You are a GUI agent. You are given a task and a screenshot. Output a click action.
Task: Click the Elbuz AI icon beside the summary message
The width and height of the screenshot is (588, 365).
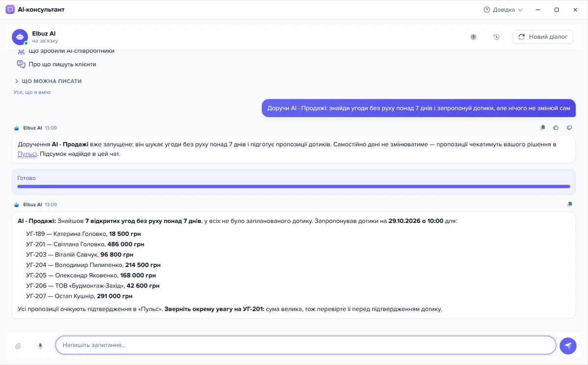click(17, 205)
